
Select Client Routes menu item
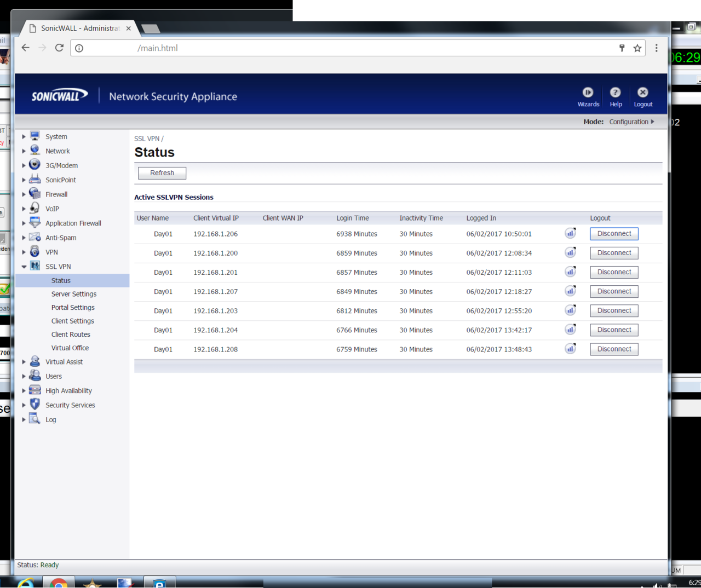pos(71,335)
